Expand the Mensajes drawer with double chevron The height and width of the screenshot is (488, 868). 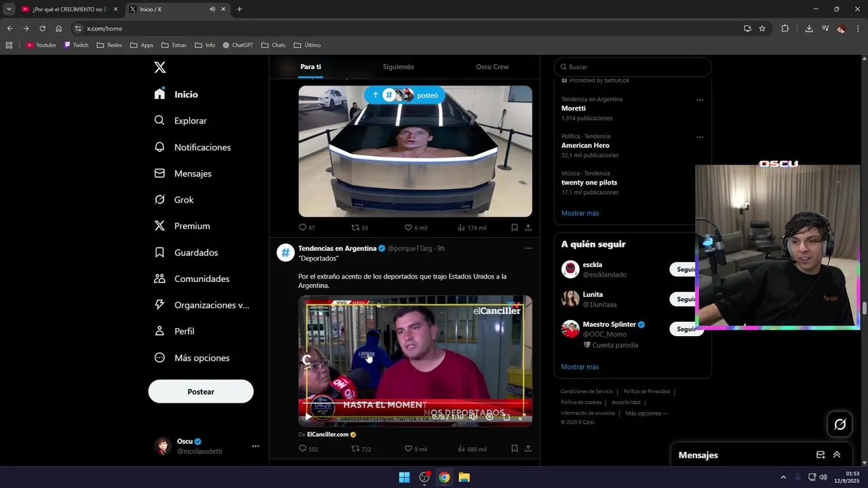(x=837, y=455)
